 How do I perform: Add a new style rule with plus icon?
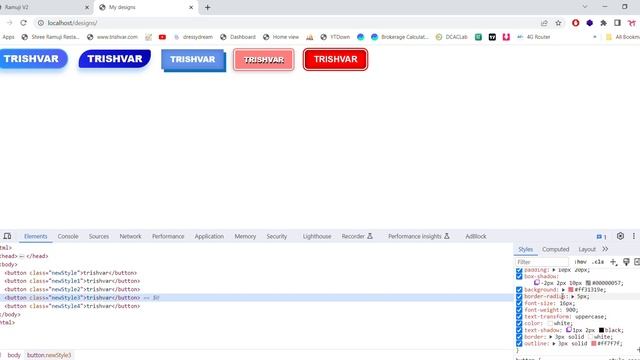click(613, 262)
